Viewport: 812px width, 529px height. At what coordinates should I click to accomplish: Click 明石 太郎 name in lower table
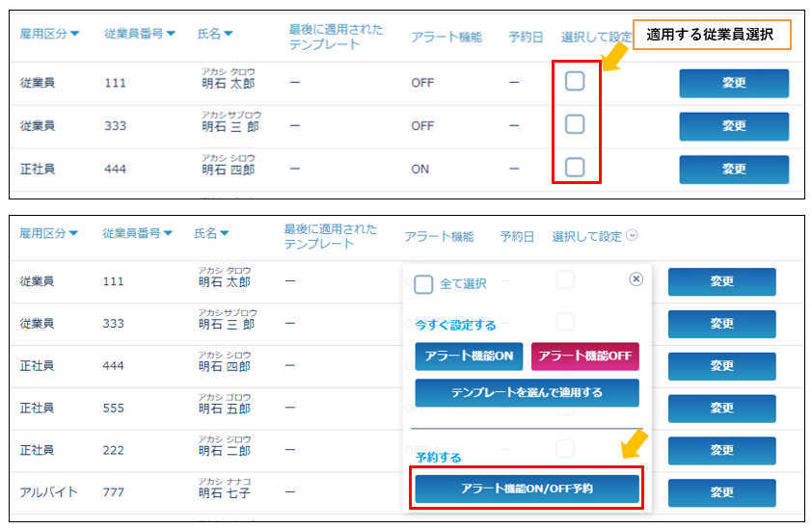pos(225,282)
